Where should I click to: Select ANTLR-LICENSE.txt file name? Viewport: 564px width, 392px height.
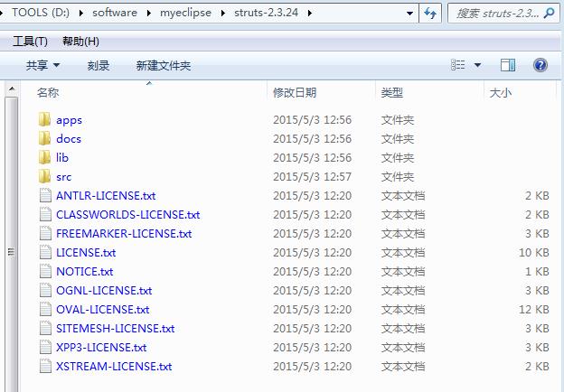106,196
